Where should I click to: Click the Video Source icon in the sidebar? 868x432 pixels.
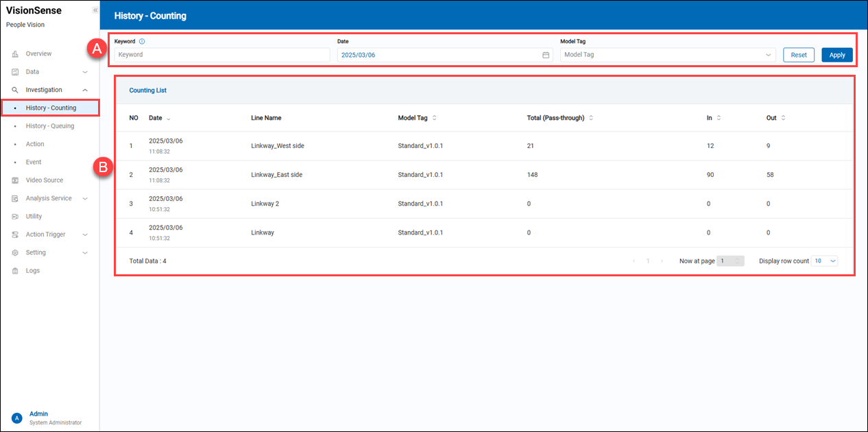[x=15, y=180]
